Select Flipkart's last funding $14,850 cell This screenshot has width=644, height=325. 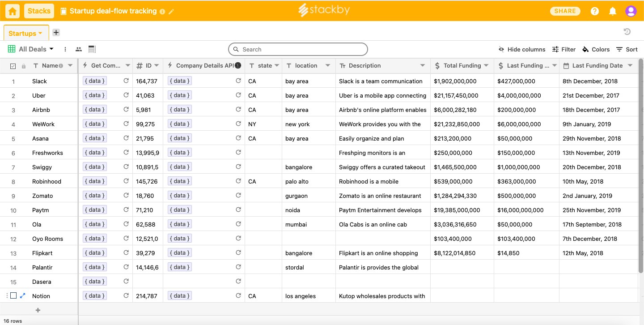(526, 253)
